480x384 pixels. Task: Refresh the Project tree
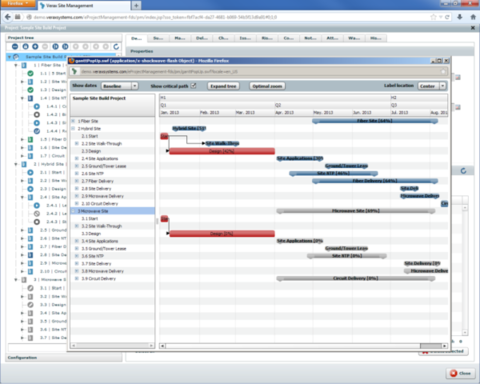pos(116,47)
